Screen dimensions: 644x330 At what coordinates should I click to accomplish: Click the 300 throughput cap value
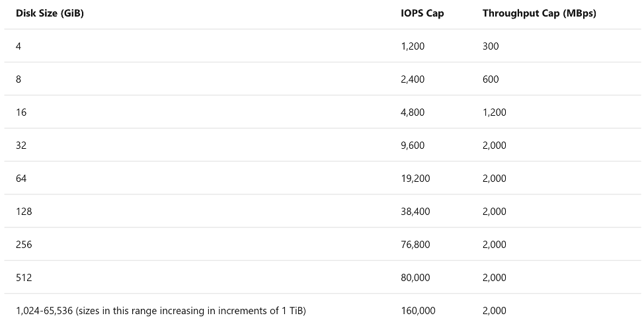click(491, 46)
